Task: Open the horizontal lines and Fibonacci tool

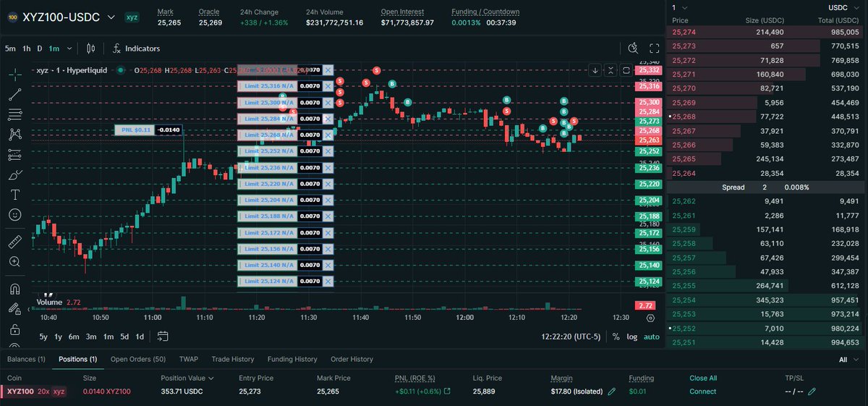Action: coord(15,114)
